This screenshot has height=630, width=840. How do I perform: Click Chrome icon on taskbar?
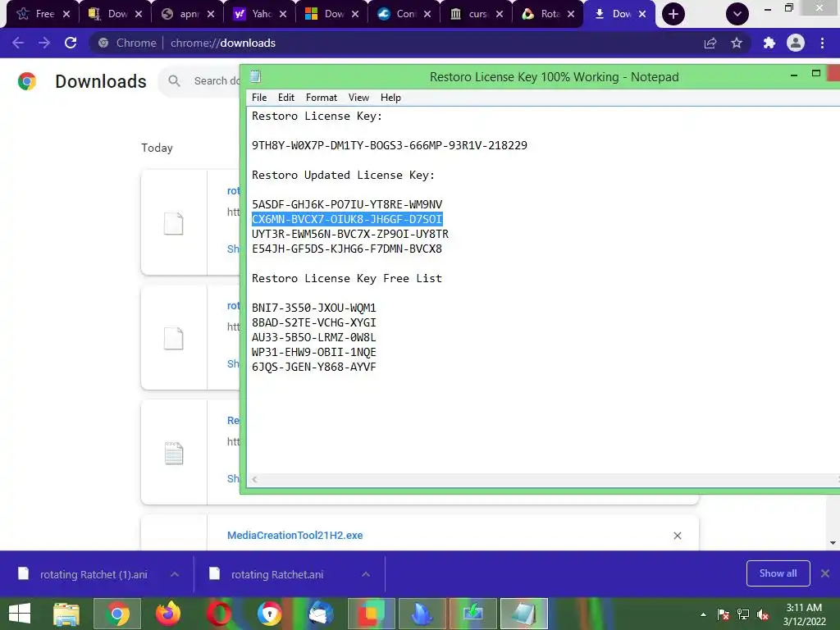(117, 614)
